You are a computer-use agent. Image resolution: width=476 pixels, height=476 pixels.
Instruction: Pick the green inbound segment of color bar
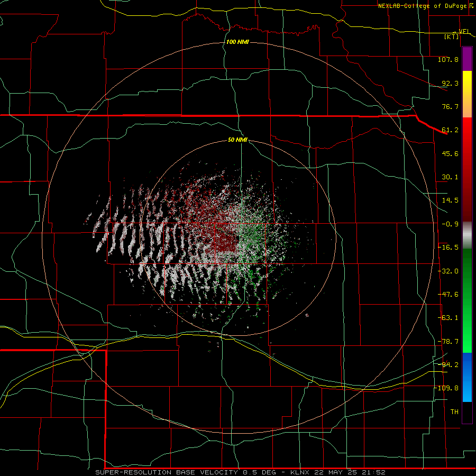(x=467, y=300)
